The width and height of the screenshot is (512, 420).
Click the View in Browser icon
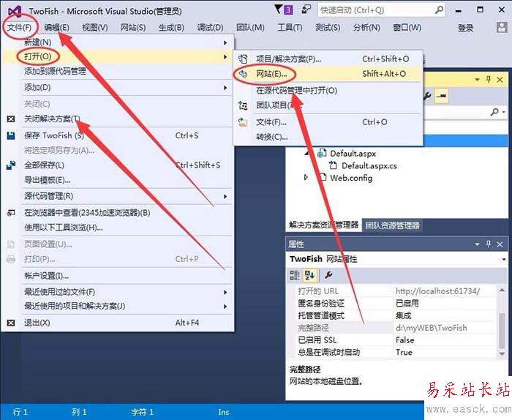[11, 213]
